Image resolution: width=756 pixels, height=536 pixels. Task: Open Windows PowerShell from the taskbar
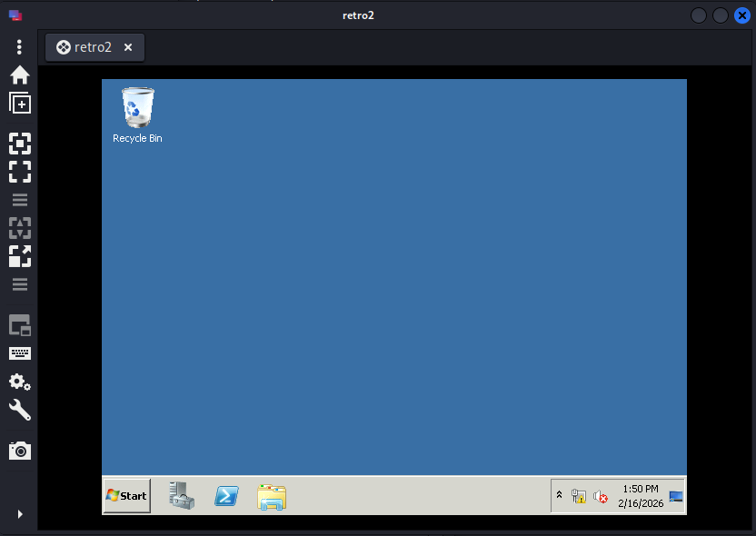(226, 496)
